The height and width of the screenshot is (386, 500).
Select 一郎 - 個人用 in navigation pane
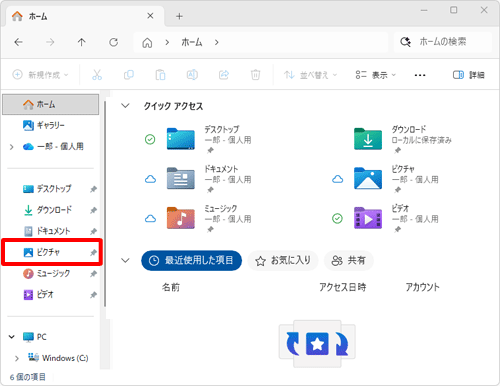[53, 146]
